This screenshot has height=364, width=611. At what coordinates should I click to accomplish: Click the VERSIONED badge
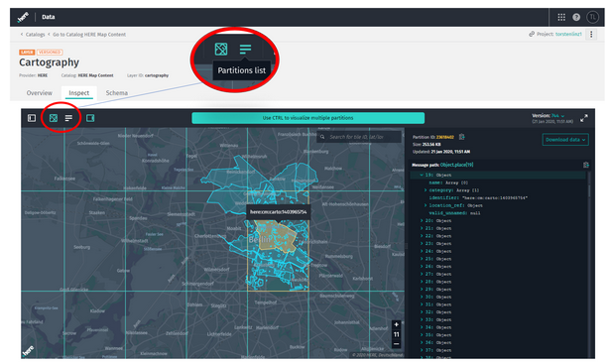click(x=50, y=52)
